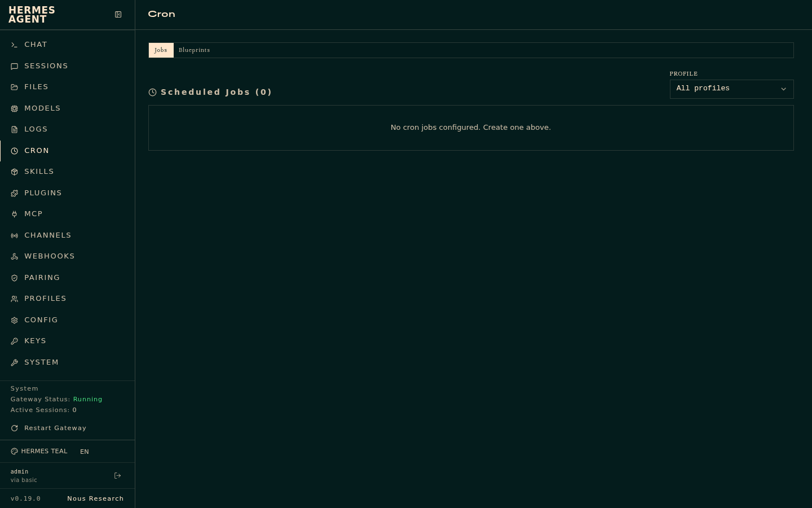Screen dimensions: 812x508
Task: Click the Pairing shield icon
Action: [15, 278]
